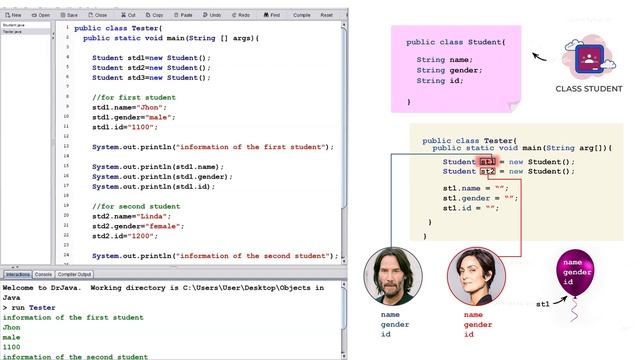Click the line std1.id="1100"
This screenshot has height=360, width=640.
point(125,127)
